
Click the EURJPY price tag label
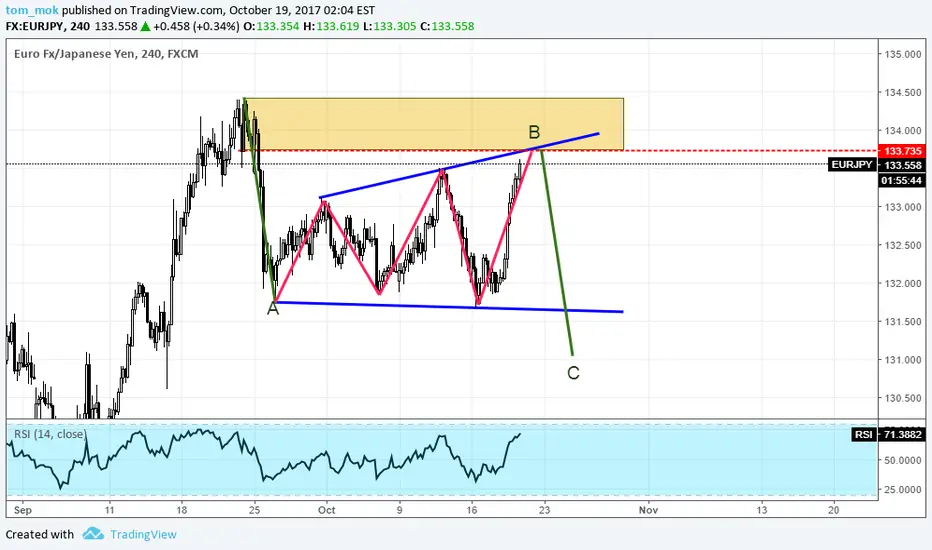pos(852,165)
